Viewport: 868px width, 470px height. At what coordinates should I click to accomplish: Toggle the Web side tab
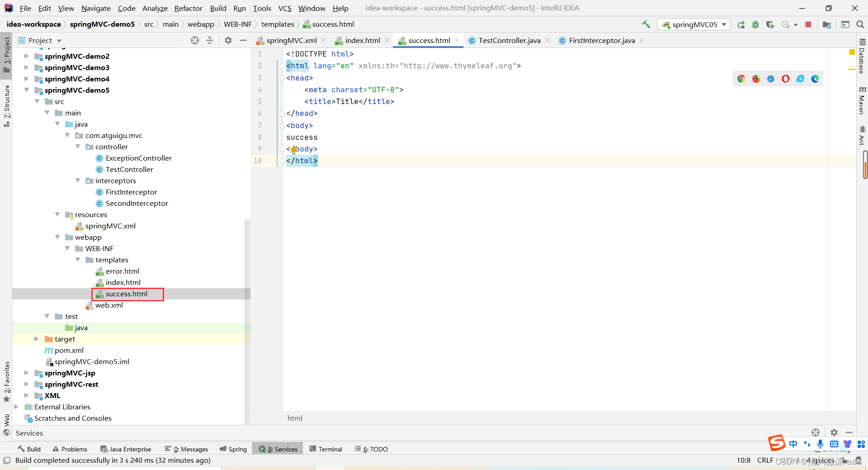pyautogui.click(x=6, y=425)
